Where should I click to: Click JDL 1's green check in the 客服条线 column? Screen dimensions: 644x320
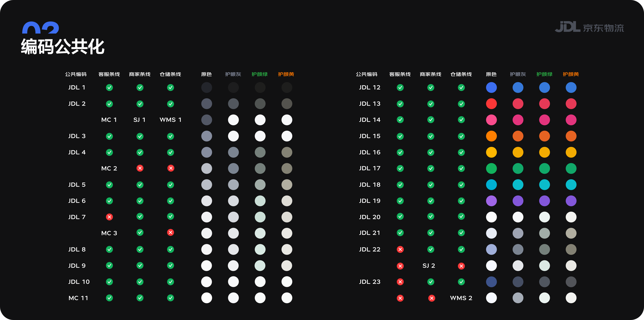(109, 88)
